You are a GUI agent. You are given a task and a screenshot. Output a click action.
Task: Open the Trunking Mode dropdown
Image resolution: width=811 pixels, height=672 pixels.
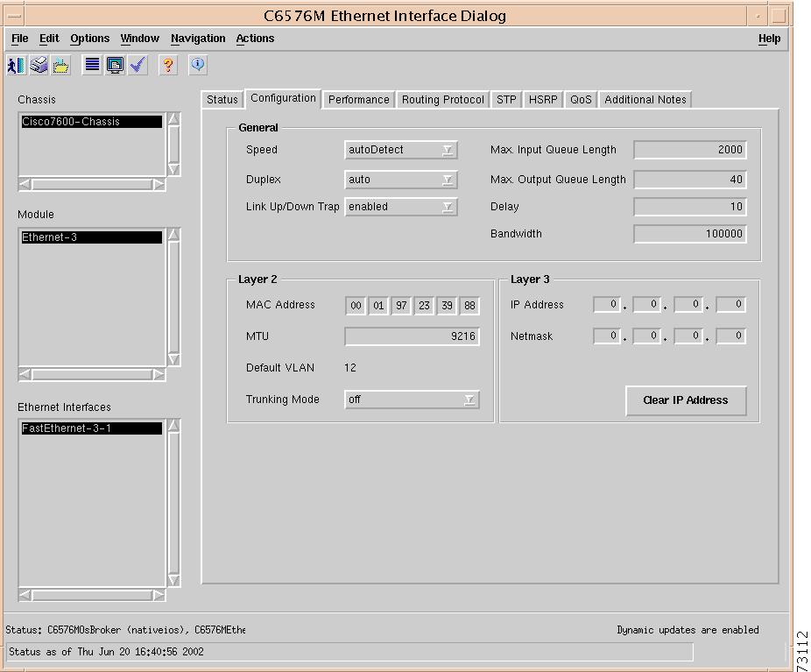[x=413, y=400]
